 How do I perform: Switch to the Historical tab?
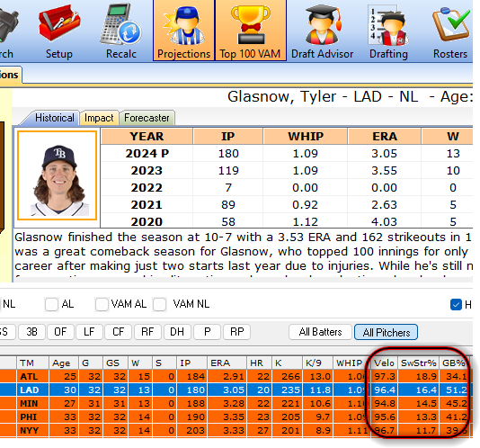[x=55, y=118]
